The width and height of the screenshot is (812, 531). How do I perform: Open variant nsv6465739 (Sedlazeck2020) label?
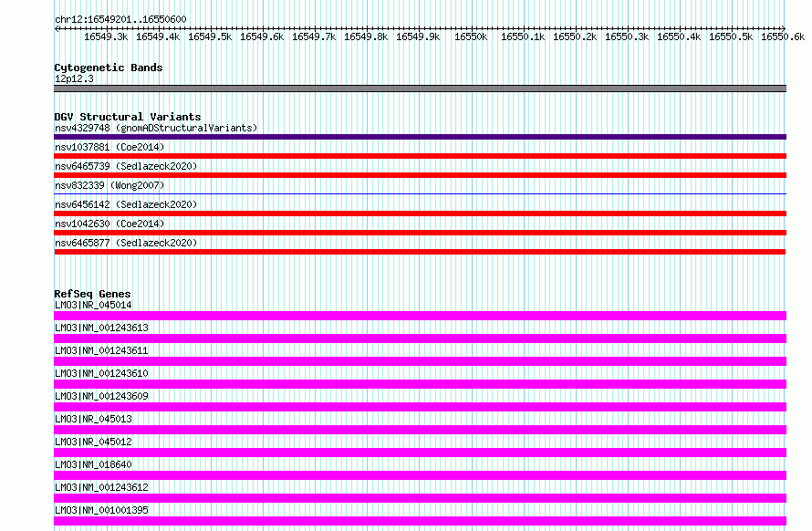tap(126, 166)
